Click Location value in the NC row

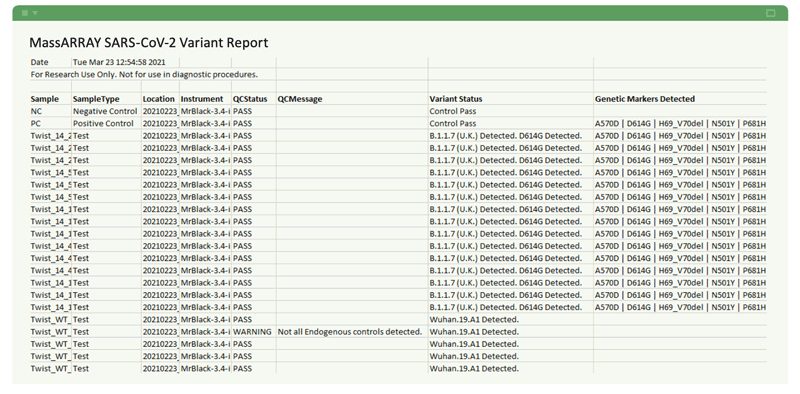point(160,111)
